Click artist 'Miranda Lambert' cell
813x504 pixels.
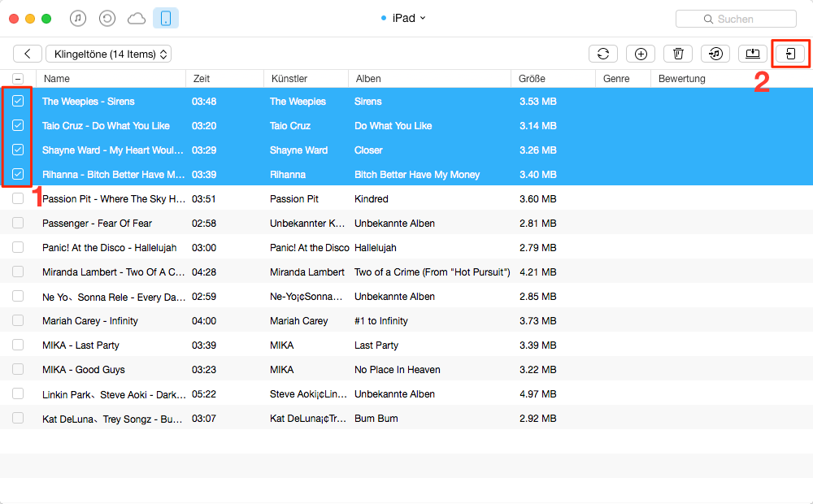pos(307,272)
